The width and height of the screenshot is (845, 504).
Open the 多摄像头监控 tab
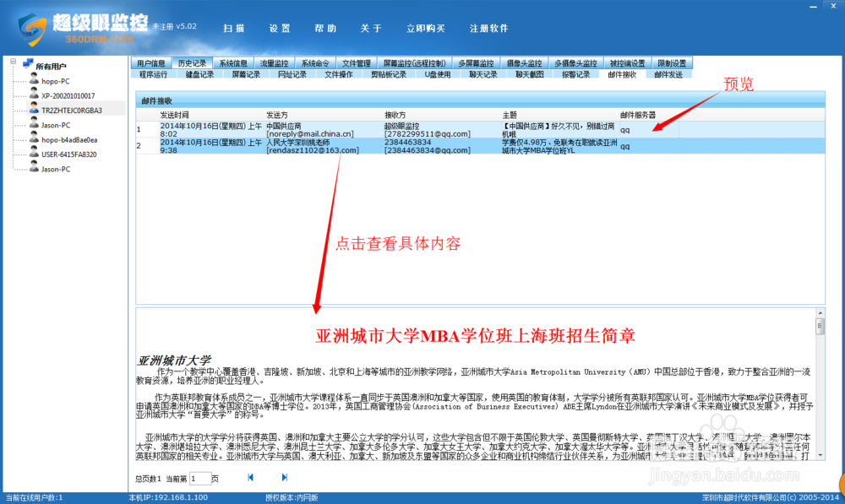tap(576, 63)
